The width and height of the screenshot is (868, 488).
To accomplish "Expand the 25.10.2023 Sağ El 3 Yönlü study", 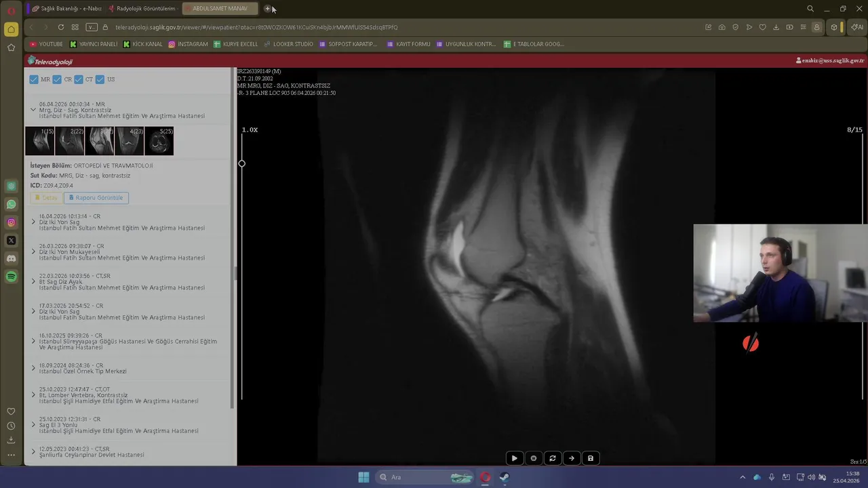I will click(33, 425).
